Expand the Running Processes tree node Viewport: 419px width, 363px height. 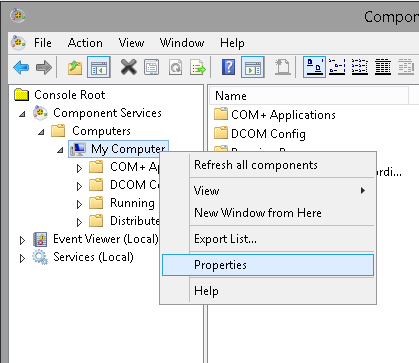coord(79,204)
